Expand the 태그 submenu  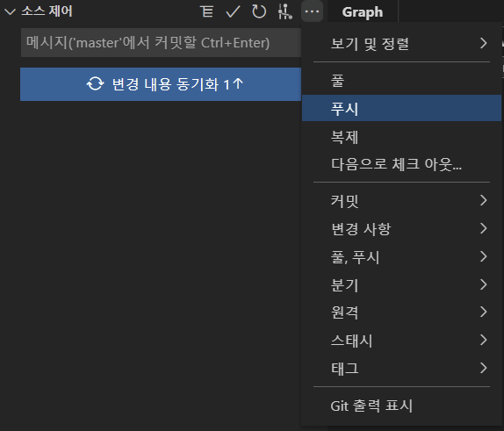[x=401, y=369]
